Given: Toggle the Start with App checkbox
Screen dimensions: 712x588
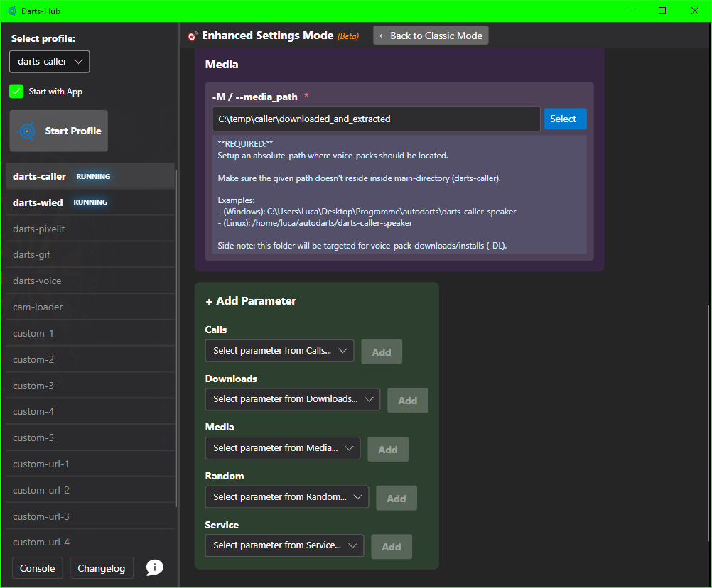Looking at the screenshot, I should [16, 92].
